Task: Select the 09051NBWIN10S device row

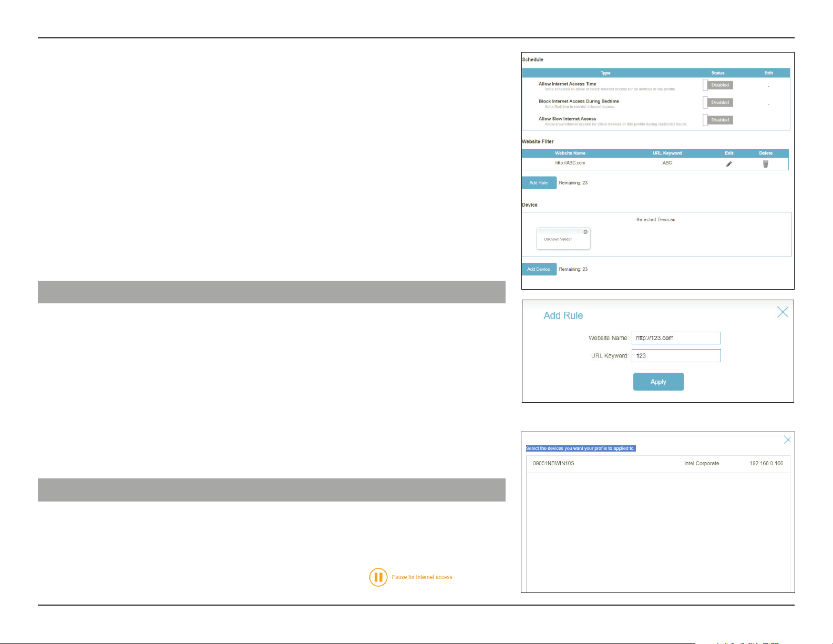Action: point(658,464)
